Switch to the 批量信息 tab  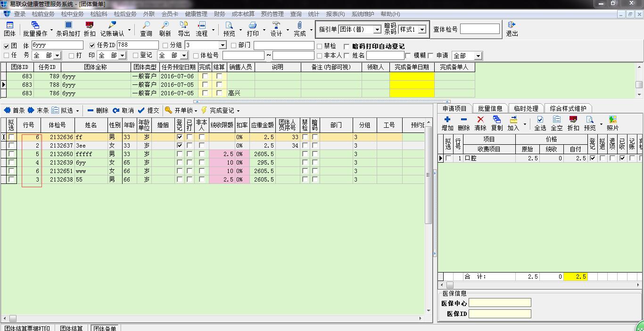tap(490, 108)
